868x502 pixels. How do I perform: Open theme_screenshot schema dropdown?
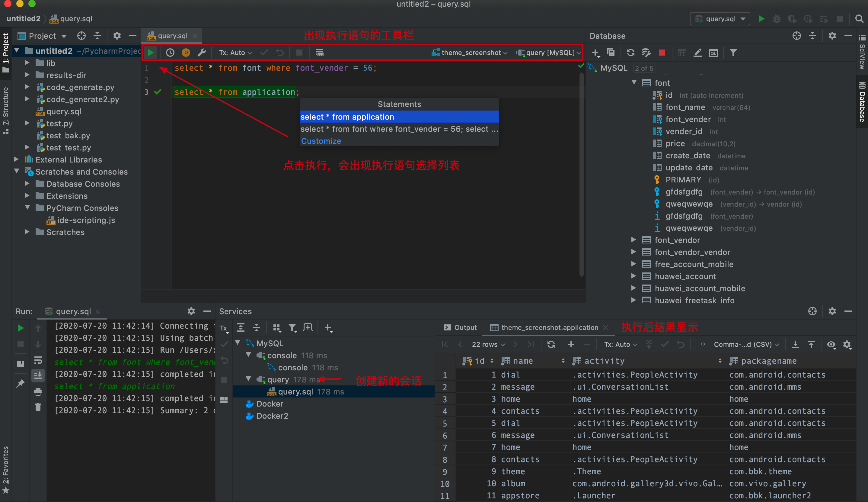(x=469, y=53)
